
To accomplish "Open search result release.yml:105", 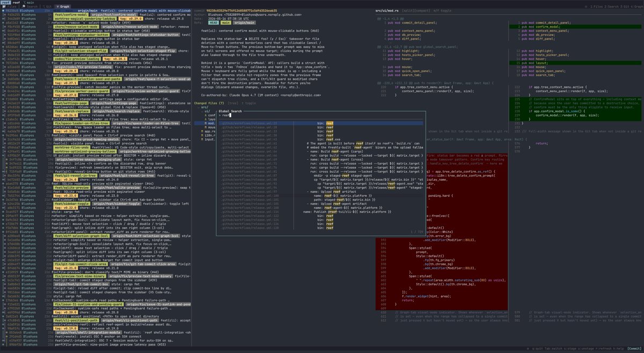I will click(x=250, y=204).
